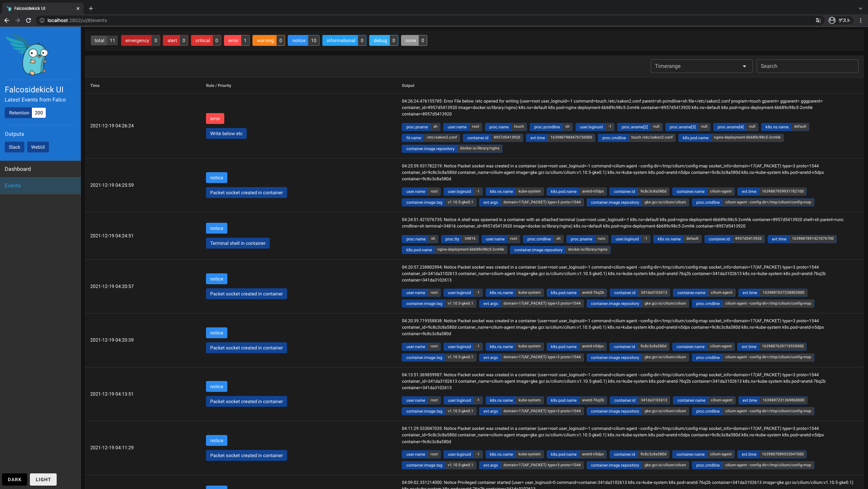Select Events in the sidebar
868x489 pixels.
coord(13,185)
